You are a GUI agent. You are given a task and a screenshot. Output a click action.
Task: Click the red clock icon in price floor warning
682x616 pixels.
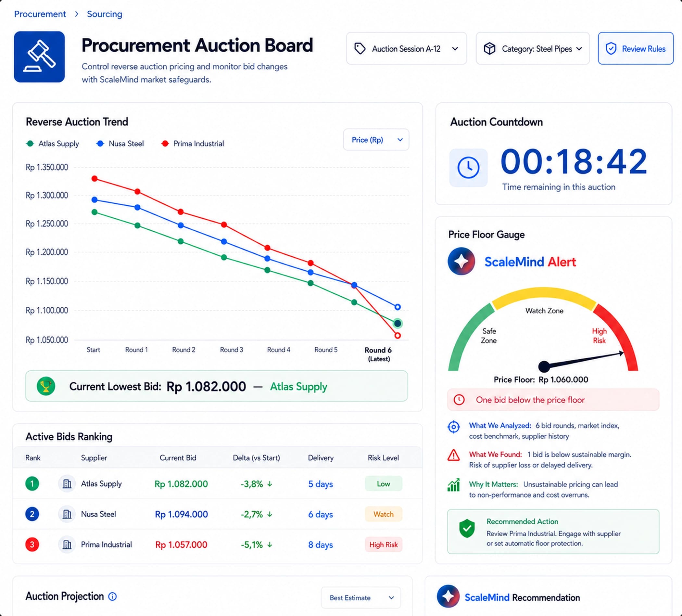point(459,400)
